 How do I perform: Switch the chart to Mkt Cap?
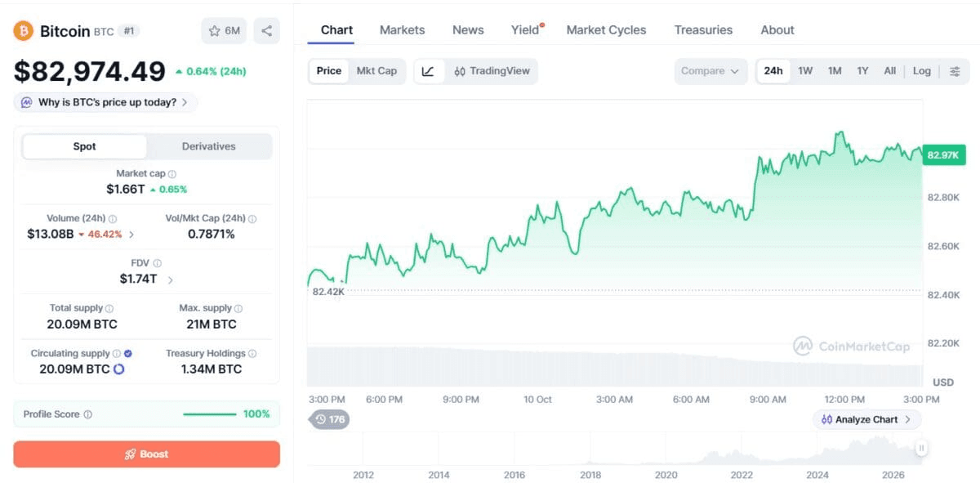click(376, 71)
